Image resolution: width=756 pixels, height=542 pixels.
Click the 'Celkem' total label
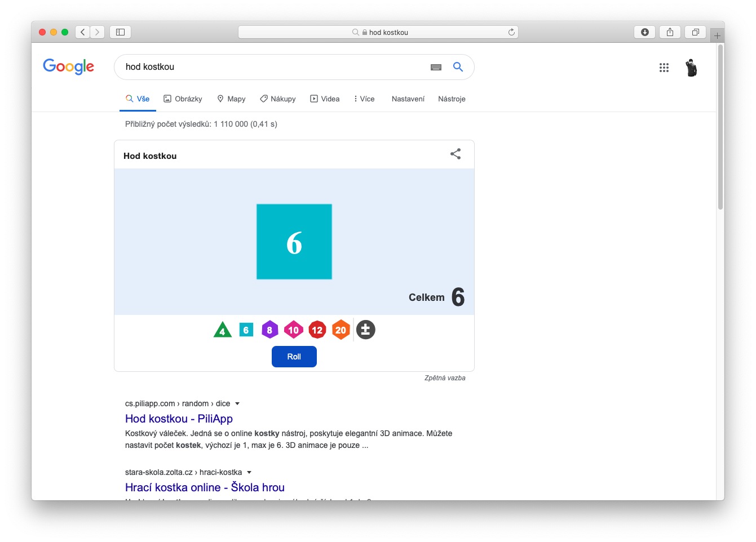pos(427,297)
